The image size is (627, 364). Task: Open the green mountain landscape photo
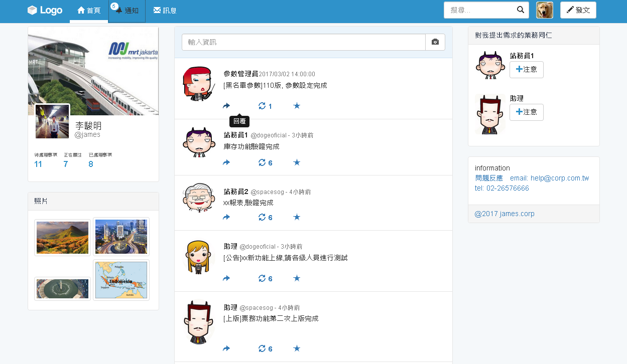pos(62,238)
